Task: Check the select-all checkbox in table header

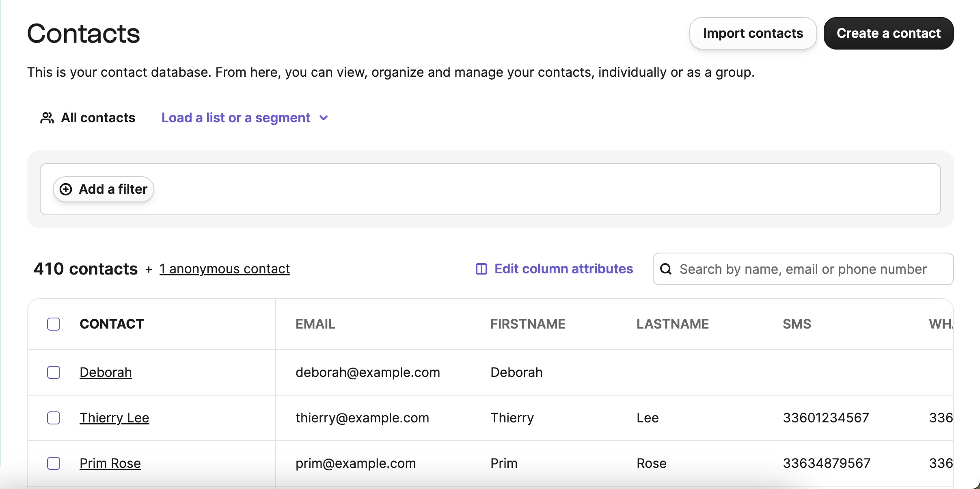Action: (x=53, y=324)
